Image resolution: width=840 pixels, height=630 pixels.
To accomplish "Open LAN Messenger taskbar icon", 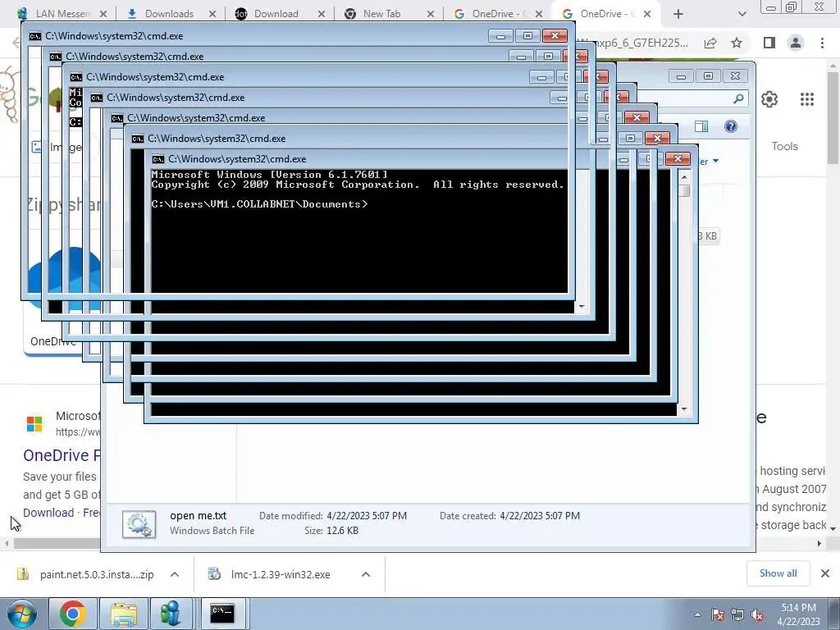I will (171, 614).
